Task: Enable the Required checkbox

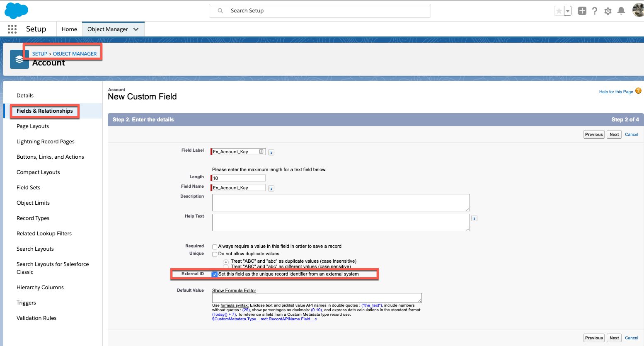Action: (215, 247)
